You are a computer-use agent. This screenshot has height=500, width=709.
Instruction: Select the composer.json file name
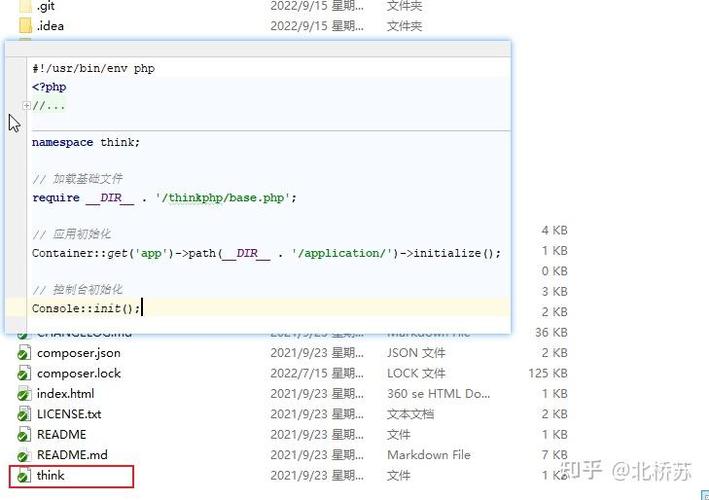79,353
